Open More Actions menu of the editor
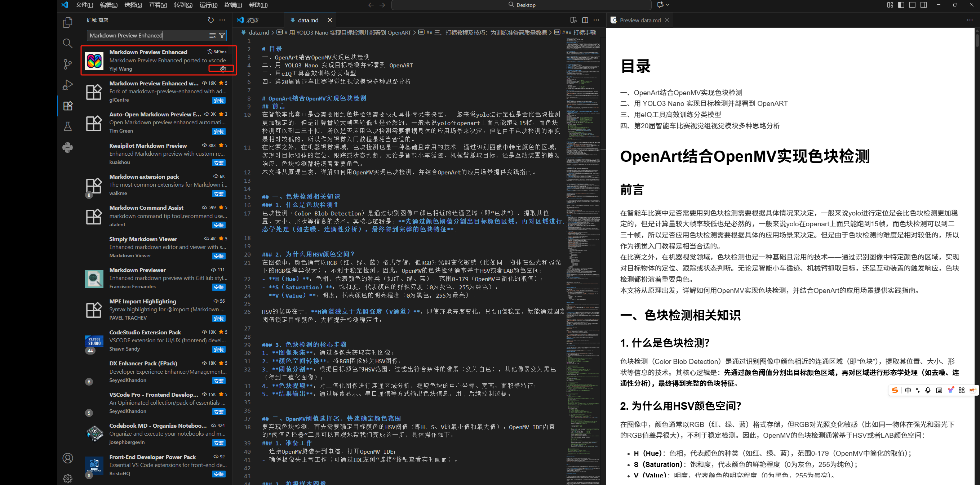Viewport: 980px width, 485px height. pyautogui.click(x=596, y=20)
